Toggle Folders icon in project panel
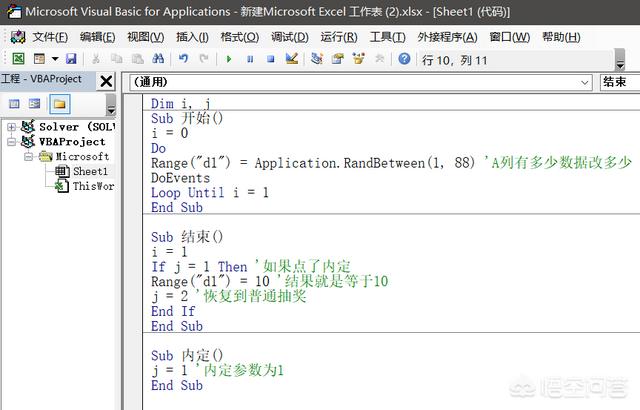 60,104
